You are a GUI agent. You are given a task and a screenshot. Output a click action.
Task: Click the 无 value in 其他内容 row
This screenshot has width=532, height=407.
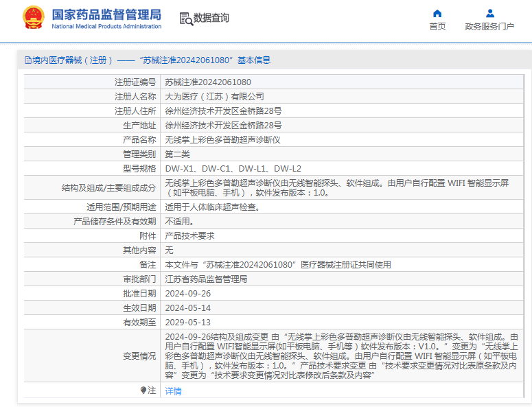click(169, 251)
